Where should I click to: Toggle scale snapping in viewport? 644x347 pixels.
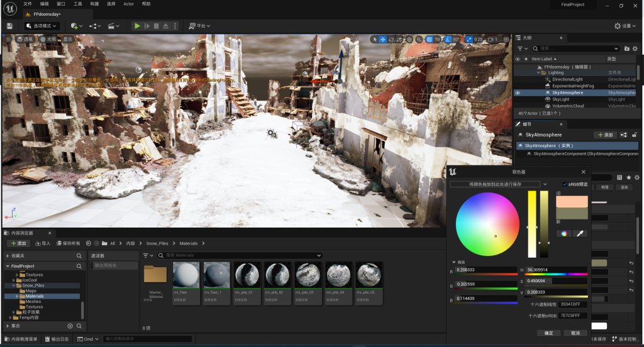point(469,40)
